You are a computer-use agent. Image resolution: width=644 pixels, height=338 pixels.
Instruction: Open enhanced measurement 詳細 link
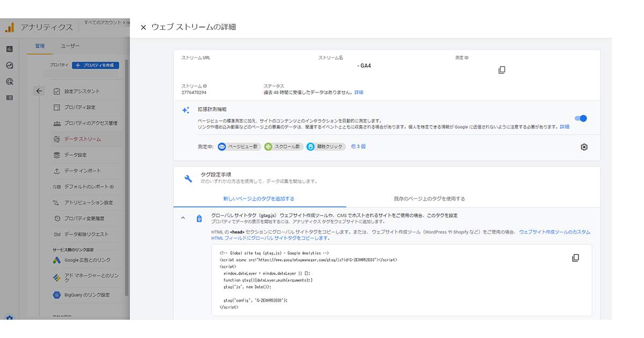pos(565,127)
